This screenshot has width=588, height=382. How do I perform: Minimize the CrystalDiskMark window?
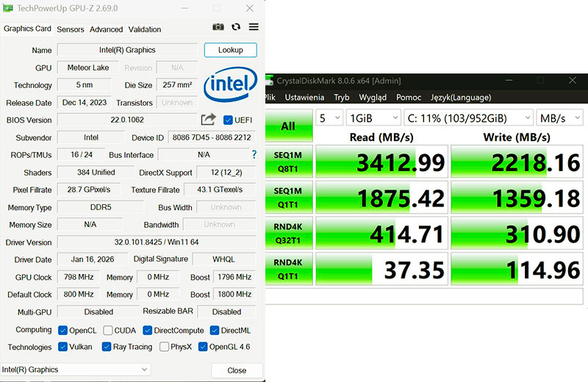(x=509, y=80)
